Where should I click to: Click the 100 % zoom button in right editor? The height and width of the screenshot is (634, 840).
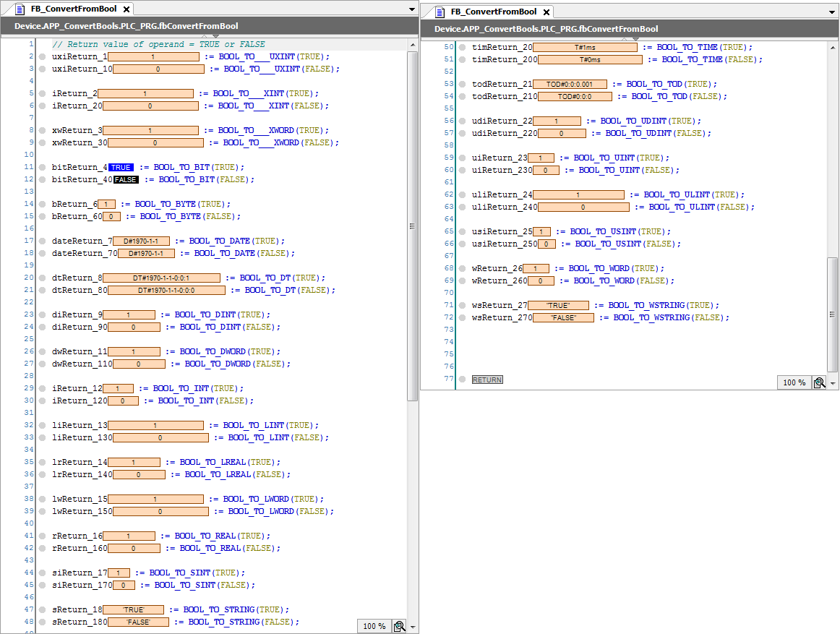[794, 382]
